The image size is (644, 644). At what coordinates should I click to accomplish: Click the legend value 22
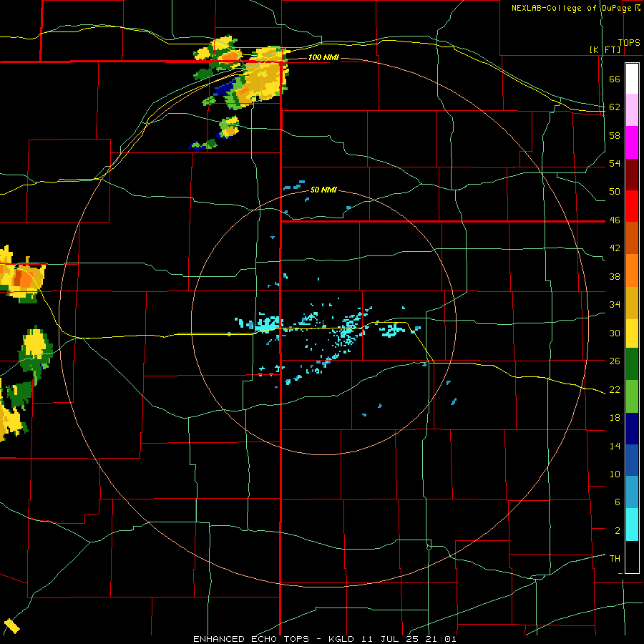615,389
